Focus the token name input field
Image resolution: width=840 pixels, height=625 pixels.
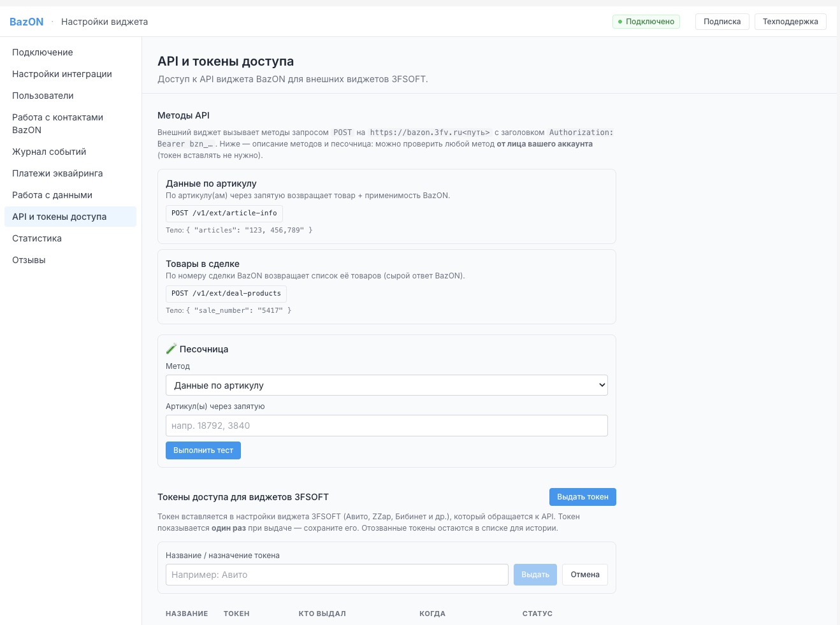pyautogui.click(x=337, y=575)
